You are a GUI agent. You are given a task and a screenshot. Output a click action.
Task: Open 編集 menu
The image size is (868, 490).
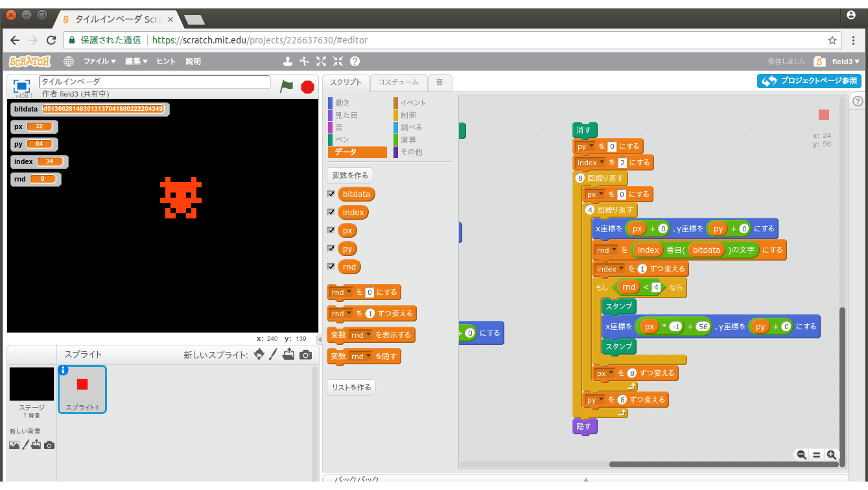[x=136, y=61]
